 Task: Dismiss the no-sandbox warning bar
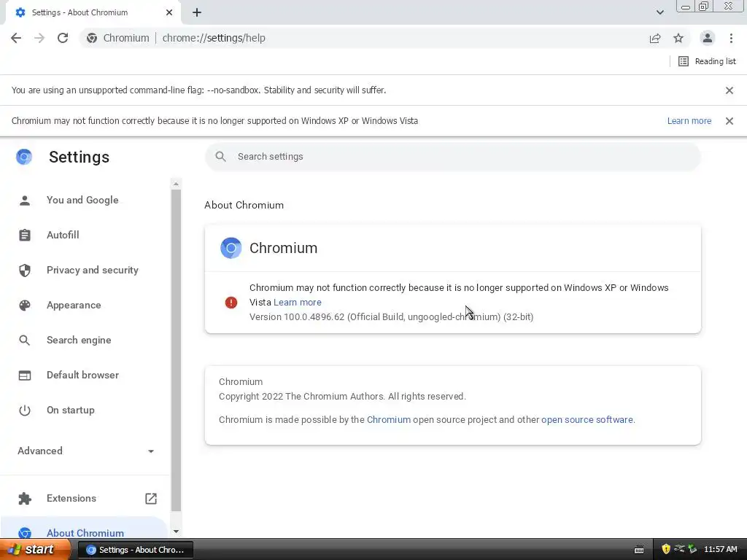click(x=729, y=90)
